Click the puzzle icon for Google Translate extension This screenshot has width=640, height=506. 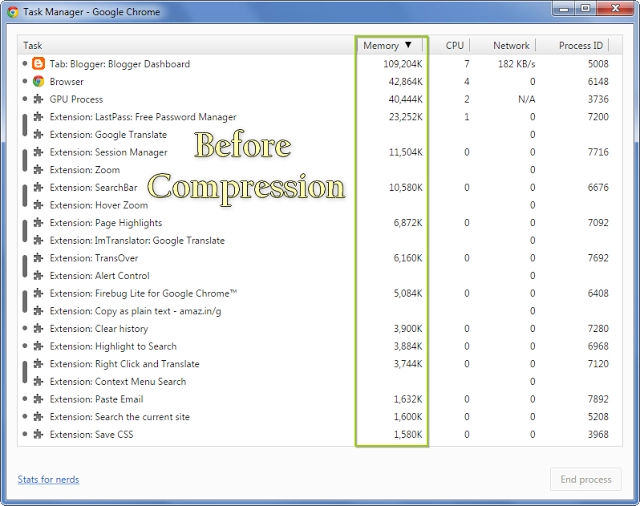click(x=38, y=134)
